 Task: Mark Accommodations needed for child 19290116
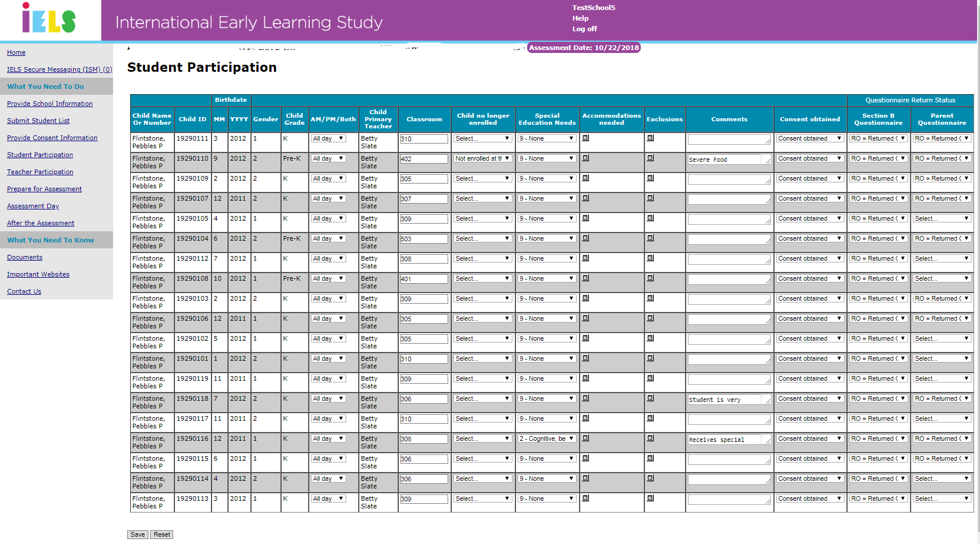point(585,438)
